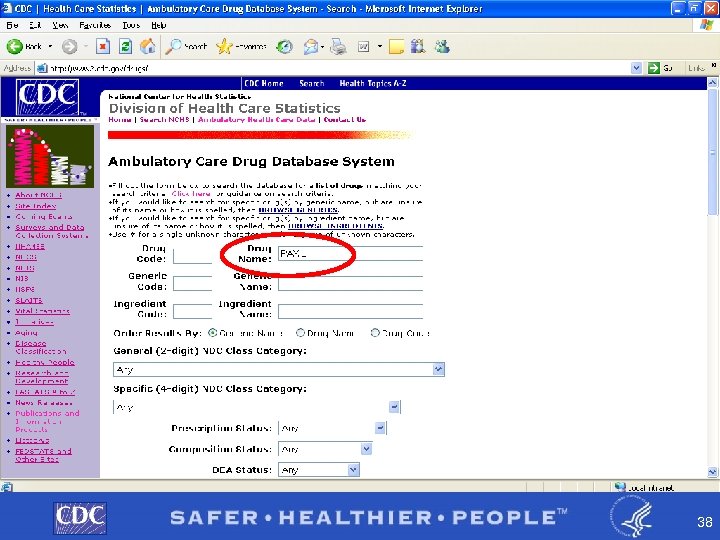This screenshot has height=540, width=720.
Task: Open the Aging sidebar link
Action: click(x=26, y=332)
